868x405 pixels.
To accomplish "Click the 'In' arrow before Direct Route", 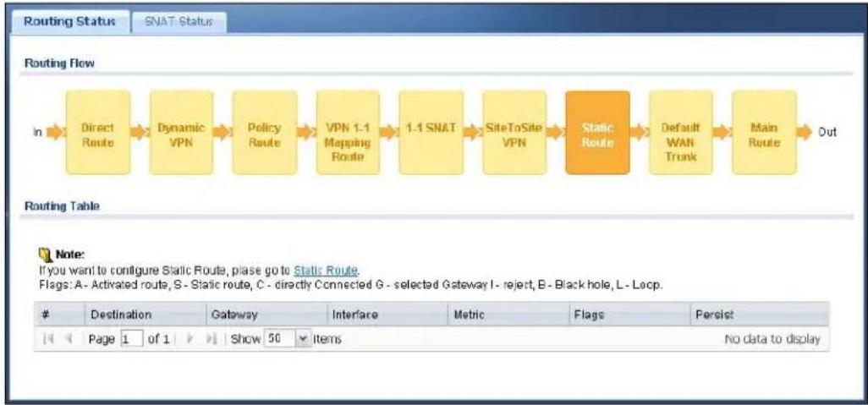I will (x=54, y=133).
